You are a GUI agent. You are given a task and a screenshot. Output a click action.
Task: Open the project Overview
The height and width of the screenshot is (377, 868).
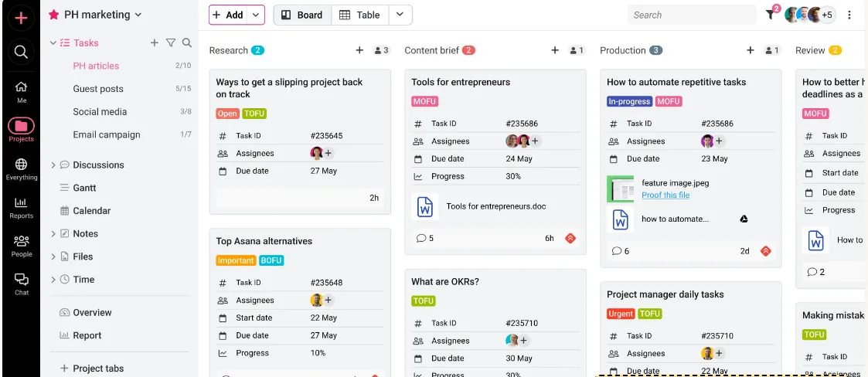click(92, 312)
